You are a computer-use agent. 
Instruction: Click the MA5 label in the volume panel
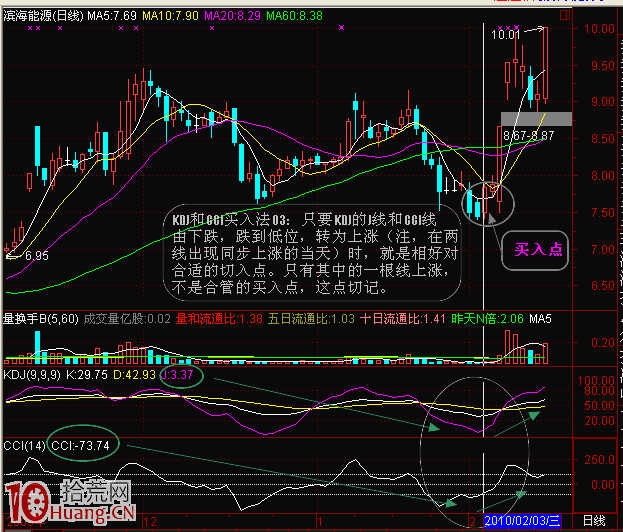(x=540, y=319)
